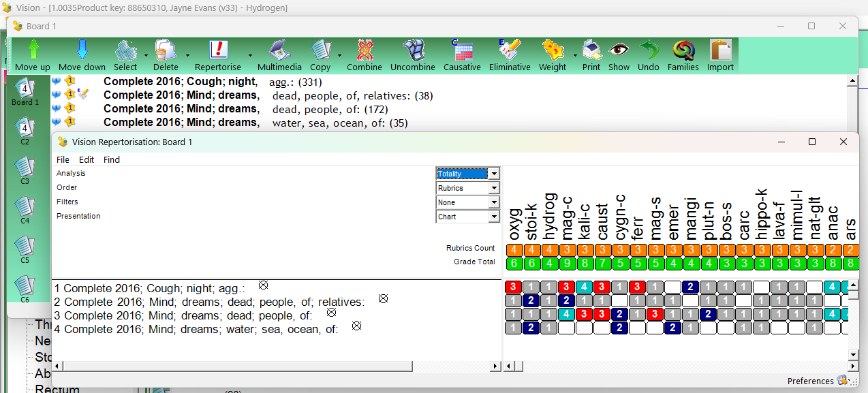Viewport: 868px width, 393px height.
Task: Select board row dead people of relatives (38)
Action: coord(268,95)
